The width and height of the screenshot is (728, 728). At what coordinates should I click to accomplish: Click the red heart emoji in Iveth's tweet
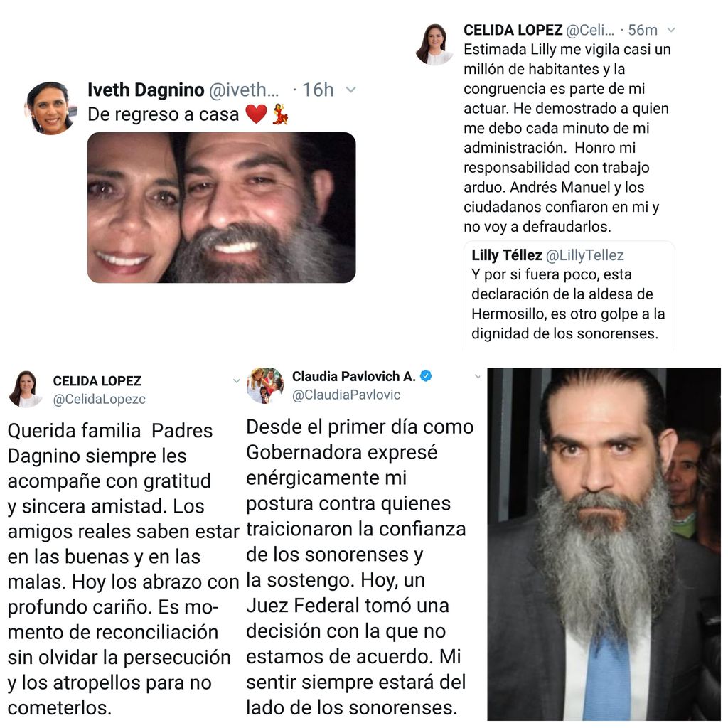tap(256, 114)
